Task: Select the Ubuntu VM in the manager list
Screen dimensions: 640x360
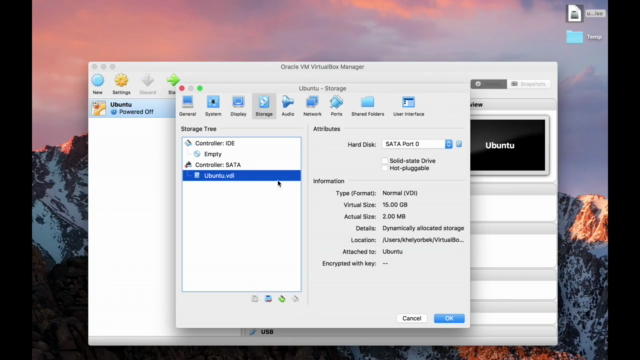Action: pos(132,108)
